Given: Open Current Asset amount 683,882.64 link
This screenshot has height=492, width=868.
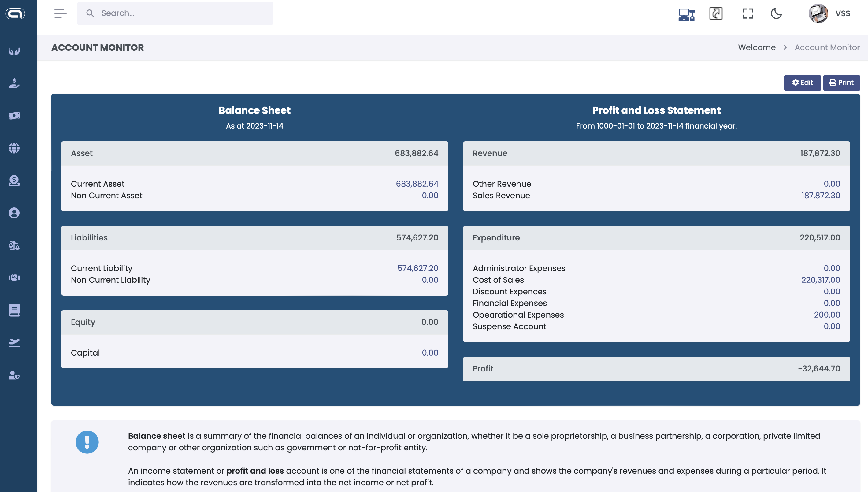Looking at the screenshot, I should pos(417,184).
